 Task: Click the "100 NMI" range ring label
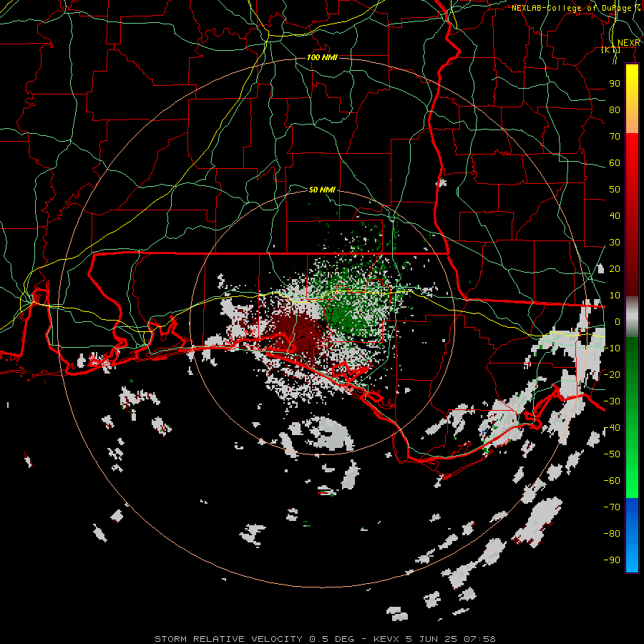click(x=322, y=57)
